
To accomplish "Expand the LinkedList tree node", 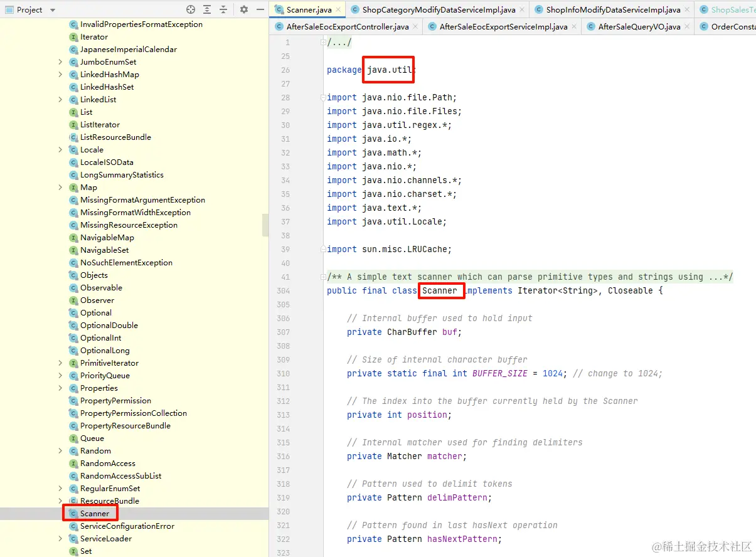I will pos(60,100).
